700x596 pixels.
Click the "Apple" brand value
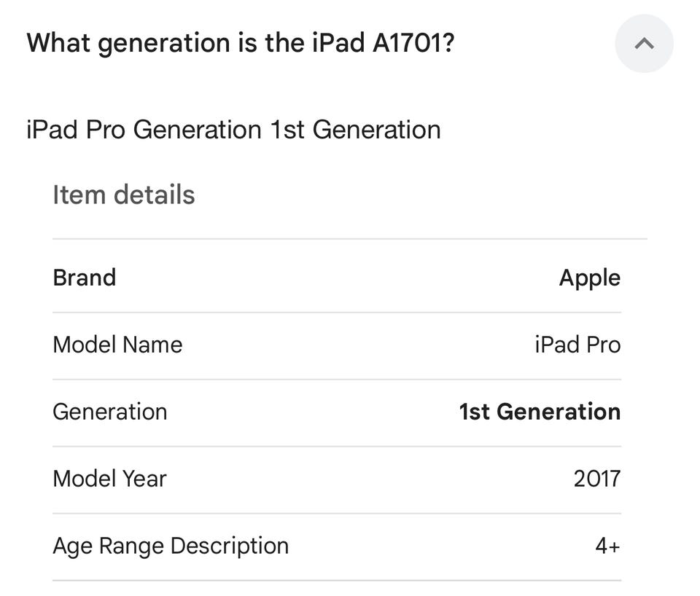click(589, 278)
